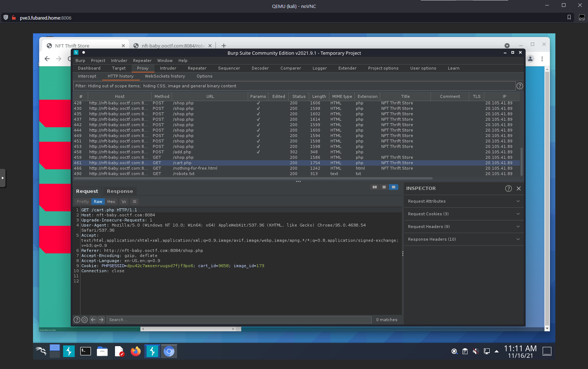Screen dimensions: 588x369
Task: Select Pretty view button
Action: click(83, 202)
